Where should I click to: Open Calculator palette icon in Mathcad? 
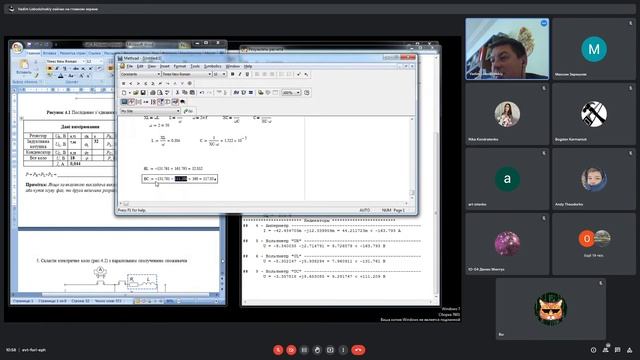pyautogui.click(x=124, y=102)
